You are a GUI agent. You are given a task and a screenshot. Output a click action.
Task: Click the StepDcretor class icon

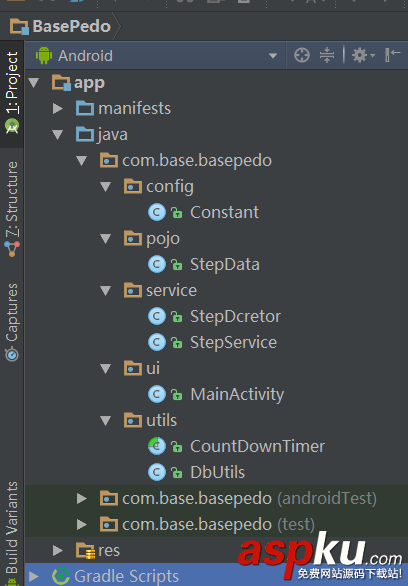pyautogui.click(x=157, y=316)
